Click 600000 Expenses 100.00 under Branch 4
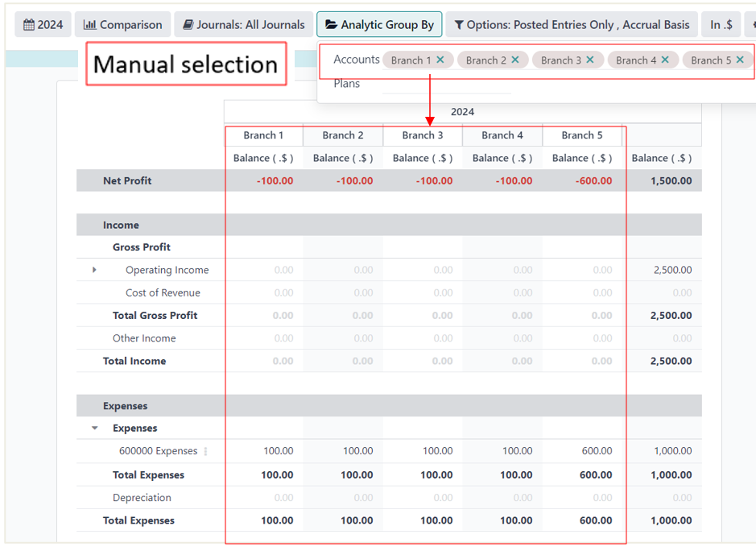 [518, 450]
